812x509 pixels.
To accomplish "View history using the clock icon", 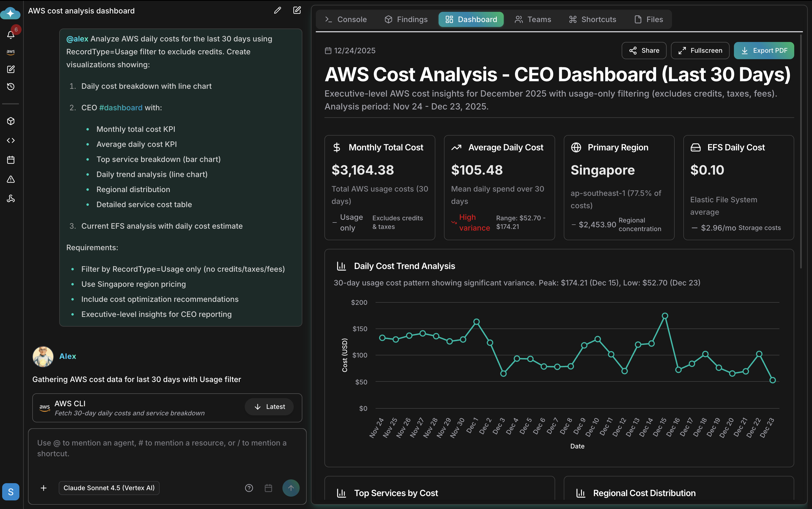I will click(x=10, y=87).
